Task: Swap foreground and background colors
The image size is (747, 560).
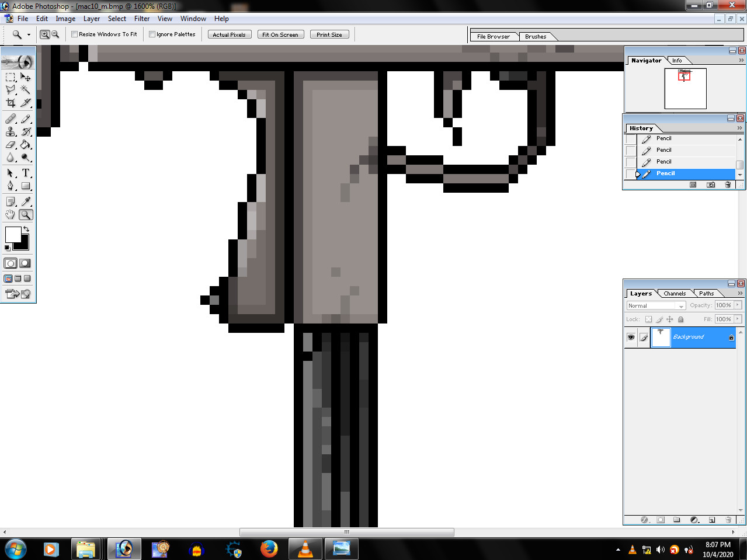Action: 26,229
